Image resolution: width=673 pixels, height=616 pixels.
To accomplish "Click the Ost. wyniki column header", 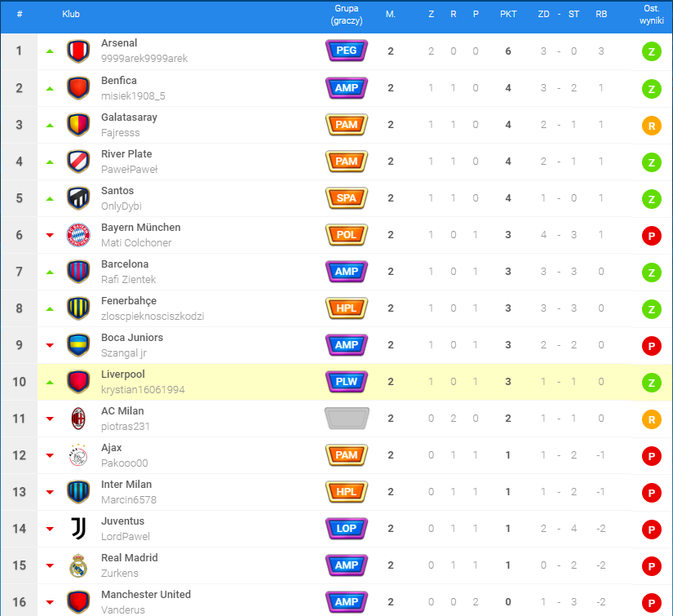I will click(x=651, y=15).
